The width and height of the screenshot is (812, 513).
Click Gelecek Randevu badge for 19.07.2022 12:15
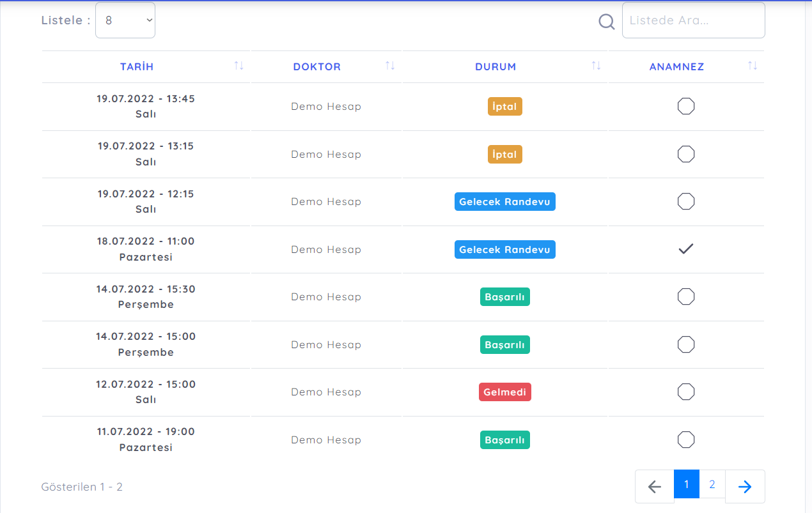pos(504,202)
